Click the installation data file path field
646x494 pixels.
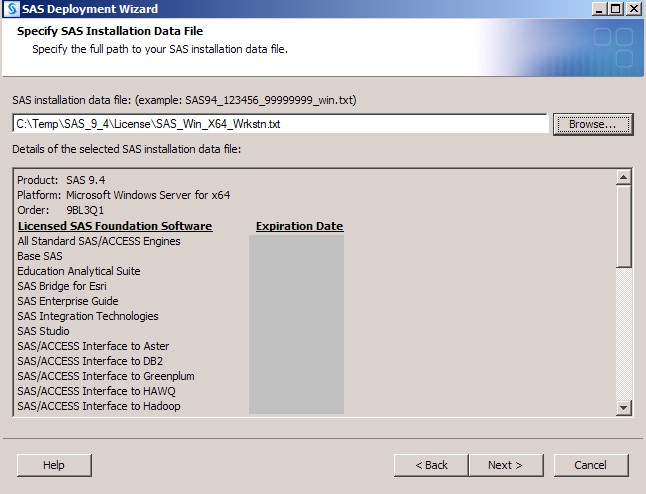[280, 124]
